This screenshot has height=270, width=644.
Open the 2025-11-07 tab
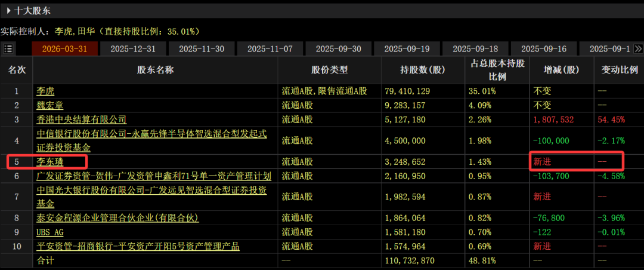click(x=270, y=49)
